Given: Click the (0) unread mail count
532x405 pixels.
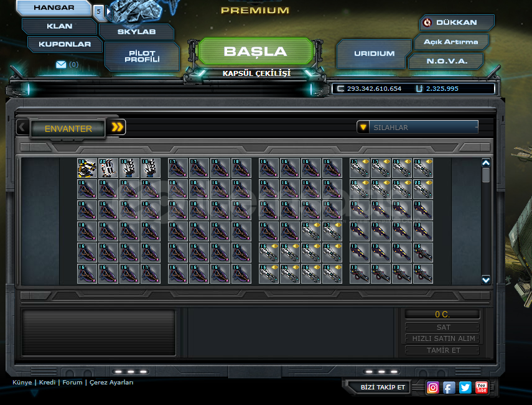Looking at the screenshot, I should tap(73, 65).
